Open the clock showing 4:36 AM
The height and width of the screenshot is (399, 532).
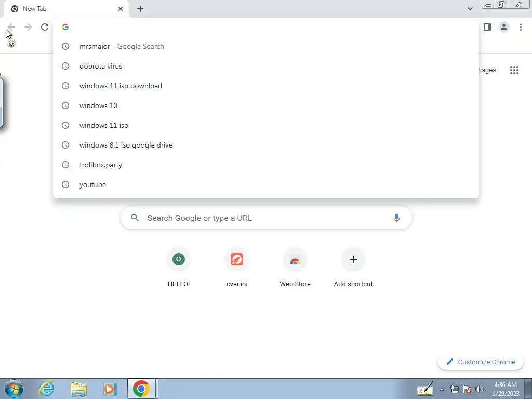506,389
